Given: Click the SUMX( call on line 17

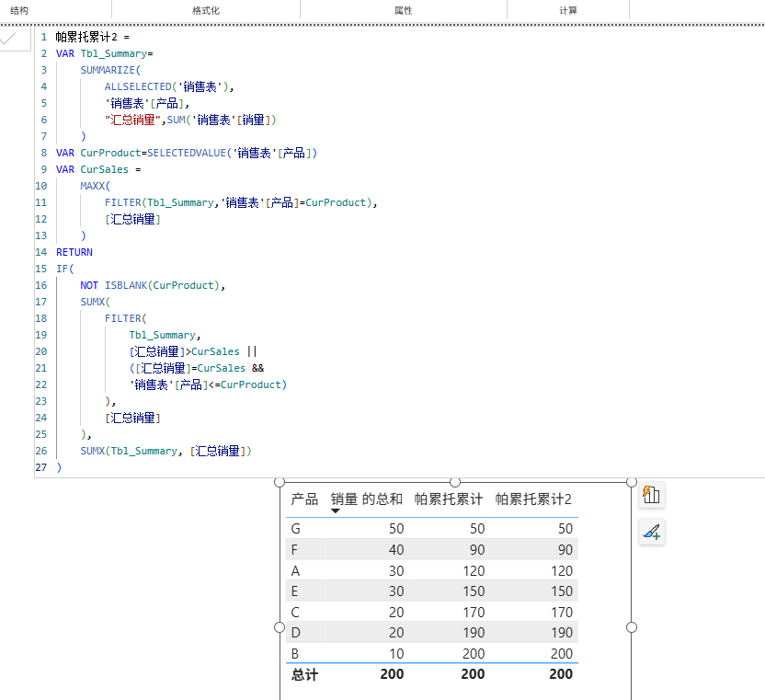Looking at the screenshot, I should coord(95,302).
